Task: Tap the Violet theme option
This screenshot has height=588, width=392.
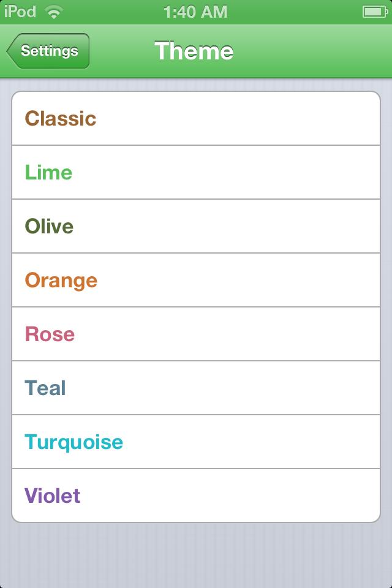Action: [x=196, y=496]
